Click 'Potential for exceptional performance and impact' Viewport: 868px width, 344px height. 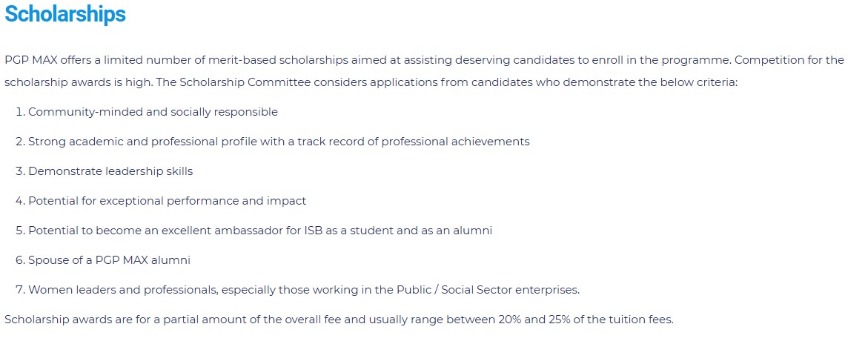coord(167,201)
